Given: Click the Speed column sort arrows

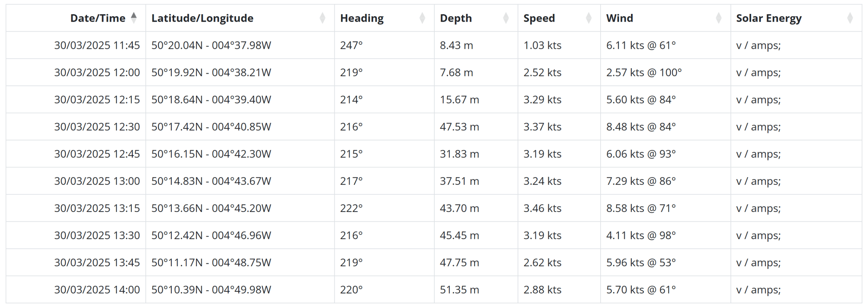Looking at the screenshot, I should (589, 18).
